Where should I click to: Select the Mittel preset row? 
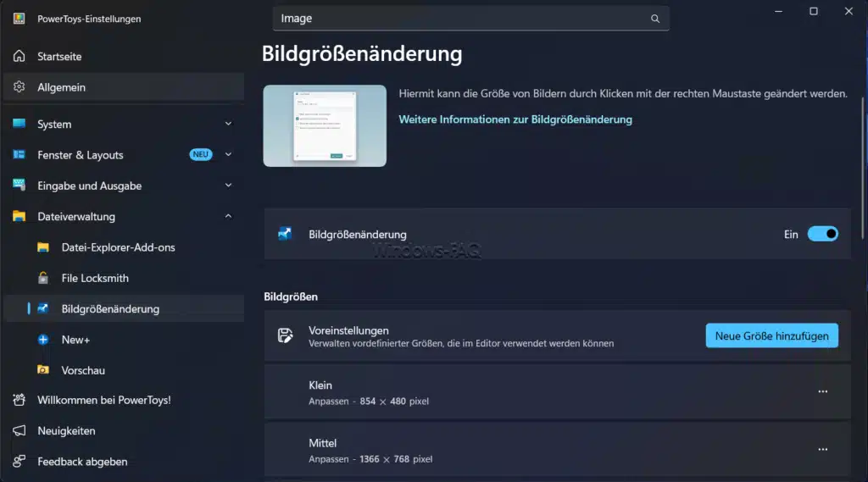point(557,450)
